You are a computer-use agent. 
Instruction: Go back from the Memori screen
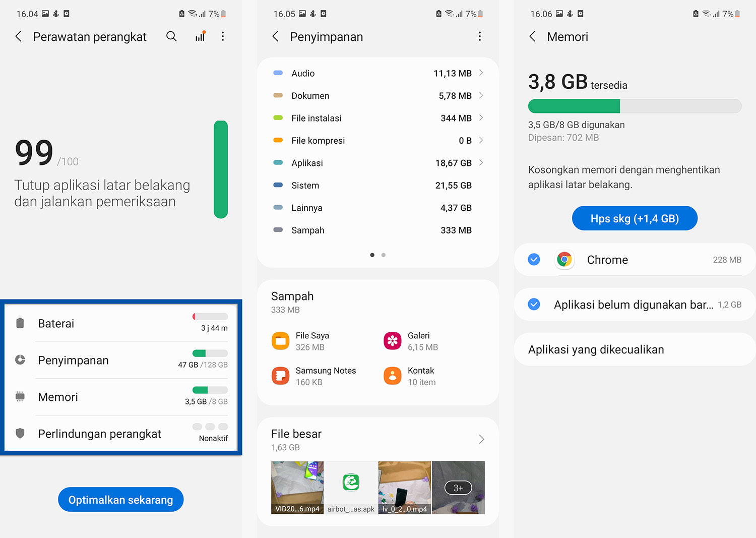pos(532,36)
